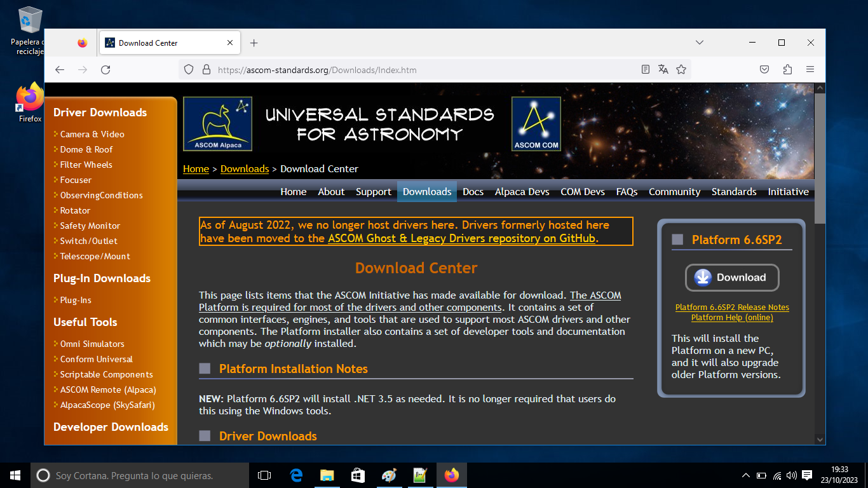Open the Conform Universal sidebar link

[97, 359]
